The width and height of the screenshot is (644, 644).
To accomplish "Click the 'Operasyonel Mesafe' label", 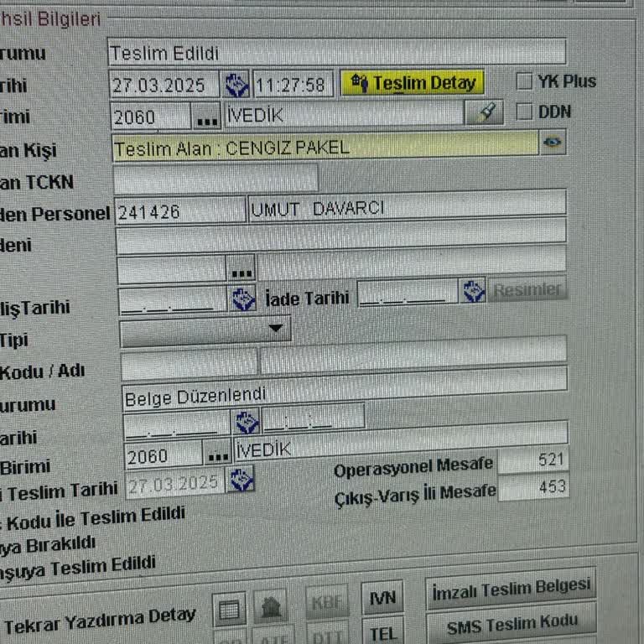I will coord(413,466).
